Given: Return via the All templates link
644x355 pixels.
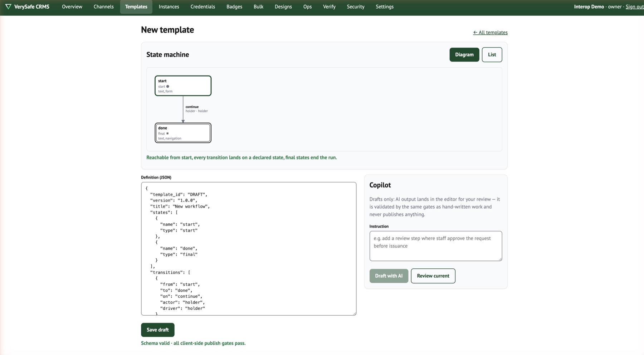Looking at the screenshot, I should coord(490,32).
